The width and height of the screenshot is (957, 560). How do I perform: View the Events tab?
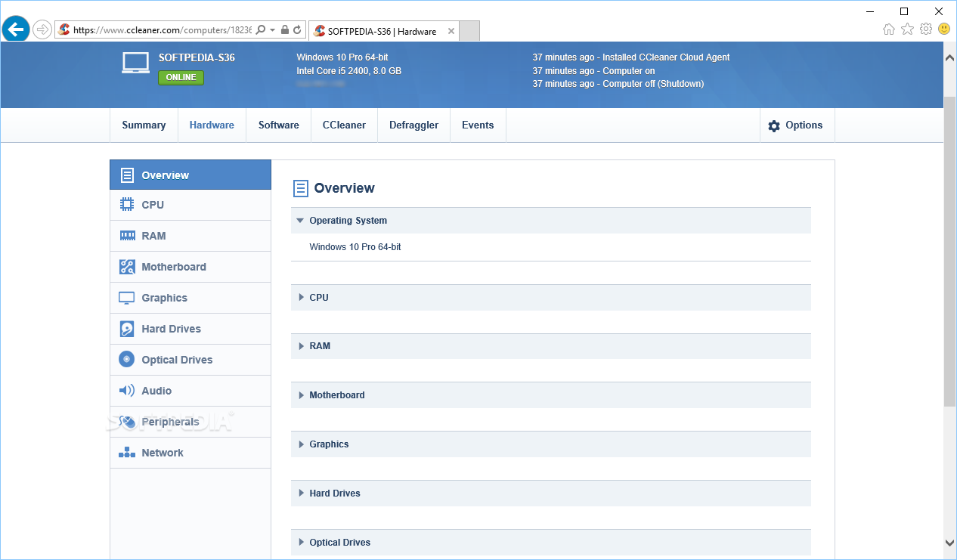(x=478, y=125)
